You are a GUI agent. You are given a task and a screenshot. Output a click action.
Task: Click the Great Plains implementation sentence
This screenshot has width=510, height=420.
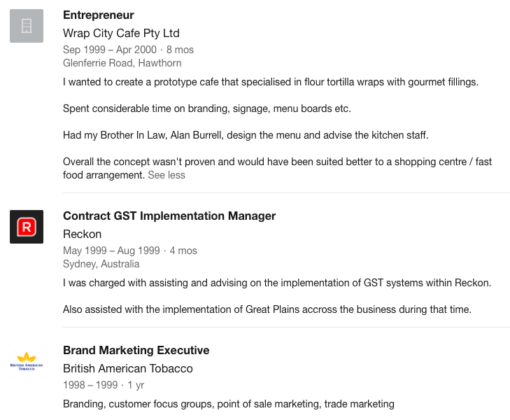point(267,309)
